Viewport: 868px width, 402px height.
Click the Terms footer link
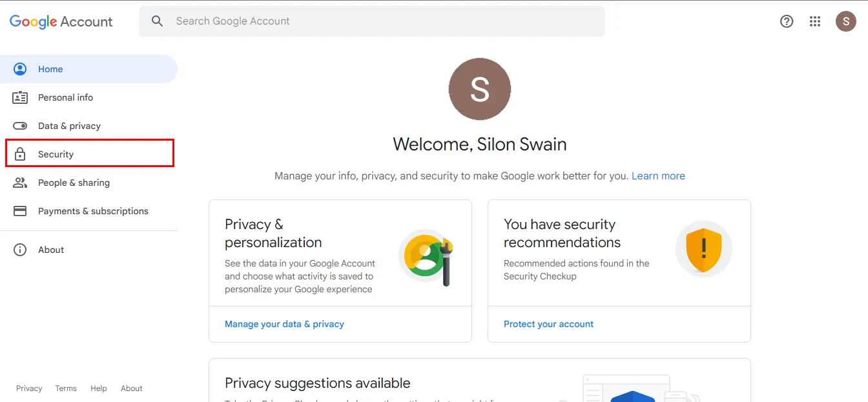(65, 388)
